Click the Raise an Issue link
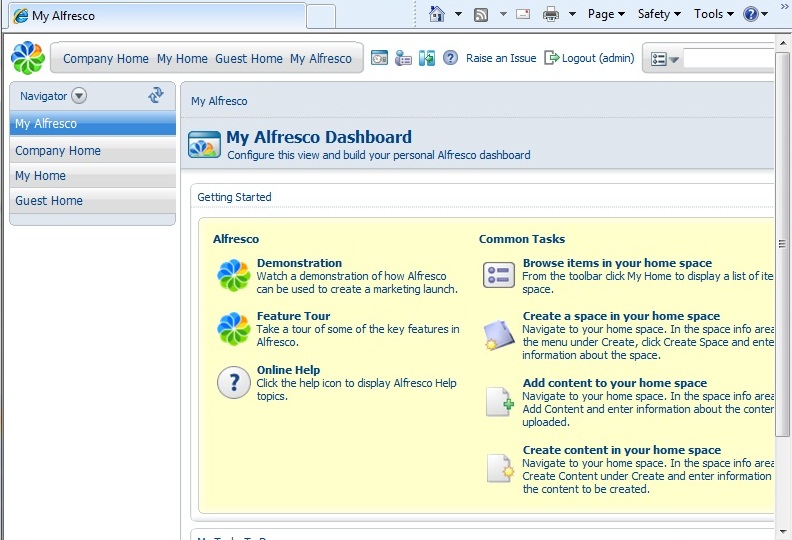 pos(501,58)
